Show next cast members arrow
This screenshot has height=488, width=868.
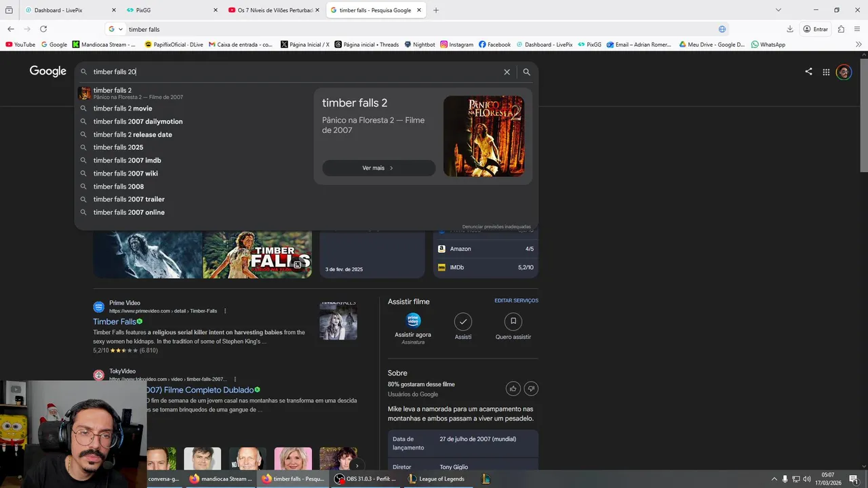pyautogui.click(x=357, y=466)
